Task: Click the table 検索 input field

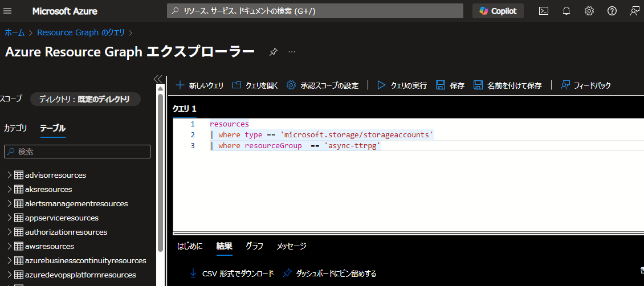Action: (x=77, y=152)
